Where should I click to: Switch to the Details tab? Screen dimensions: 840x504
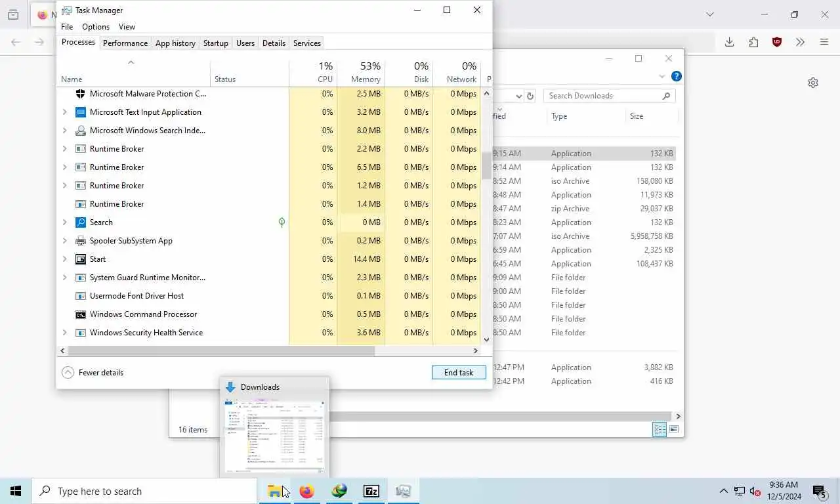point(274,43)
